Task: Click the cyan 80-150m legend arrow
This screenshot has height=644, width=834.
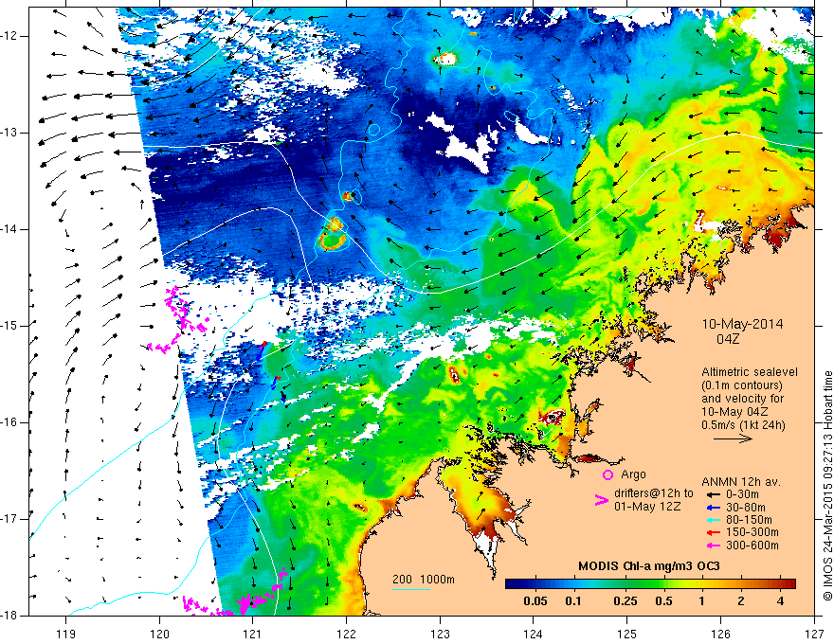Action: click(714, 520)
